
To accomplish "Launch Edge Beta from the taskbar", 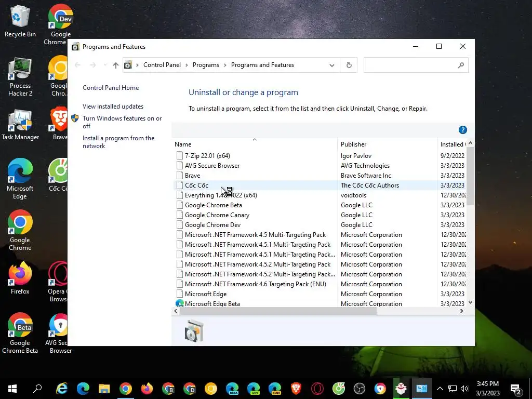I will click(232, 389).
